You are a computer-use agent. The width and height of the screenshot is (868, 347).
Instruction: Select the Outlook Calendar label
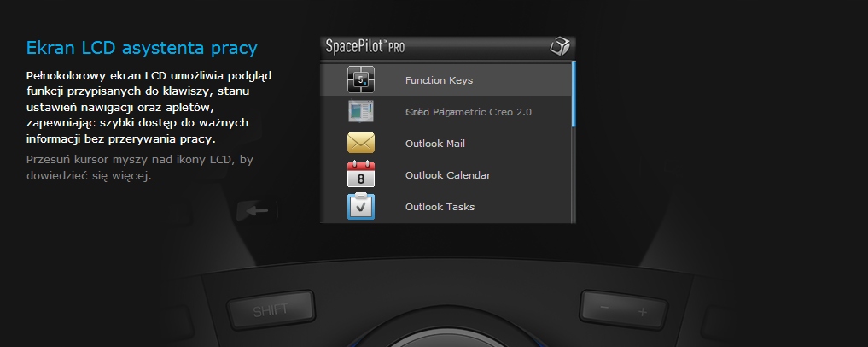pyautogui.click(x=448, y=175)
